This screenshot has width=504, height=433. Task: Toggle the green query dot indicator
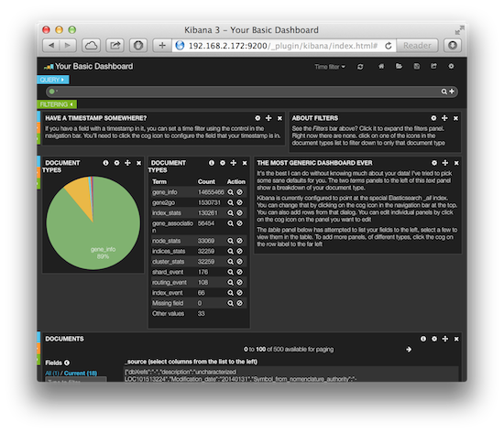pyautogui.click(x=51, y=92)
